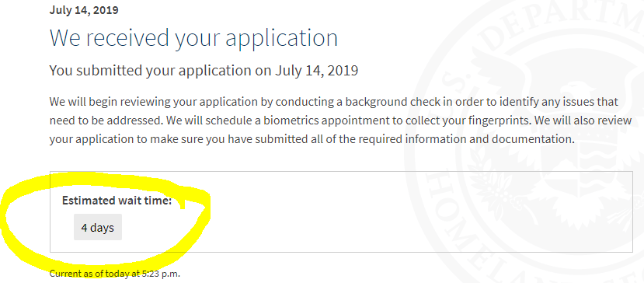
Task: Select the bold "July 14, 2019" date header
Action: 84,10
